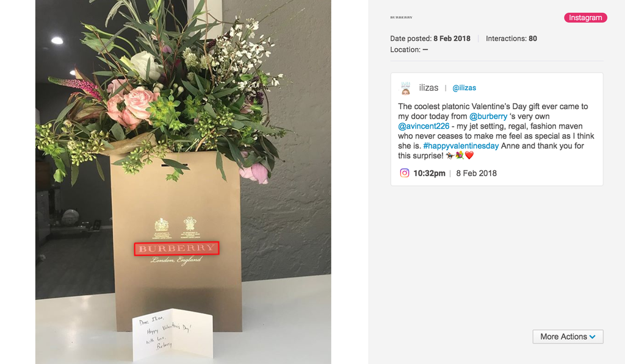The width and height of the screenshot is (625, 364).
Task: Click the 10:32pm timestamp
Action: (429, 173)
